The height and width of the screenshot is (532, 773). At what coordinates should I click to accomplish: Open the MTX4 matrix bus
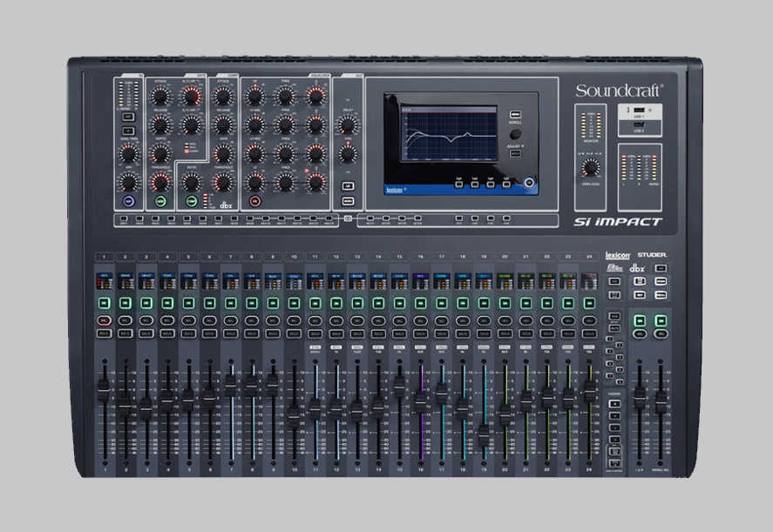coord(417,219)
